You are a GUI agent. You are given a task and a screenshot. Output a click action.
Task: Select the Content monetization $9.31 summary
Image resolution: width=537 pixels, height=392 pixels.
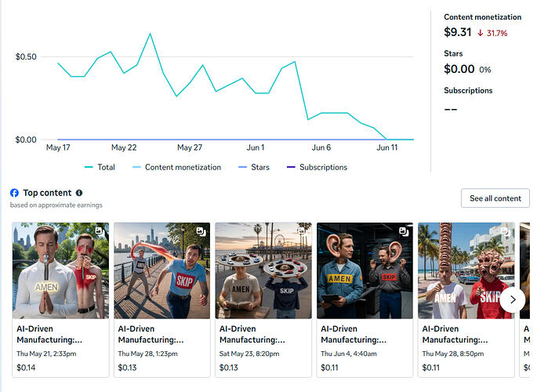483,27
